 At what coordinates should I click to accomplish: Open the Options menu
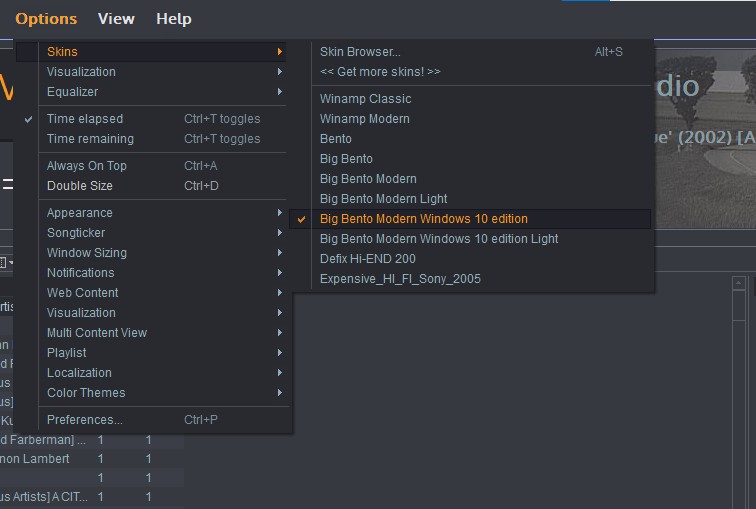pyautogui.click(x=46, y=19)
